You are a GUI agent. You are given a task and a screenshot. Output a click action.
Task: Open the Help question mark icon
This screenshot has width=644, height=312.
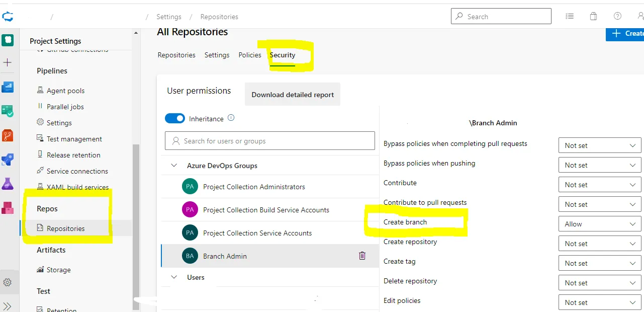[x=617, y=16]
